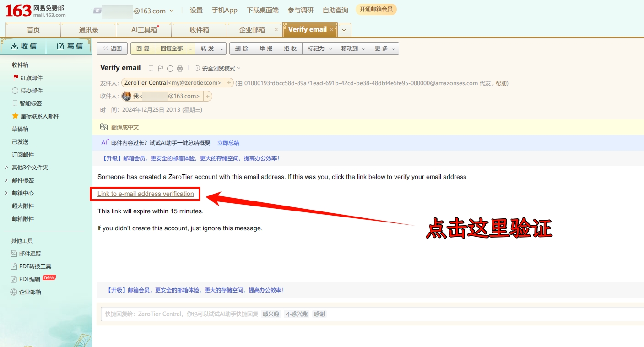Click 设置 in top menu
This screenshot has width=644, height=347.
(196, 10)
